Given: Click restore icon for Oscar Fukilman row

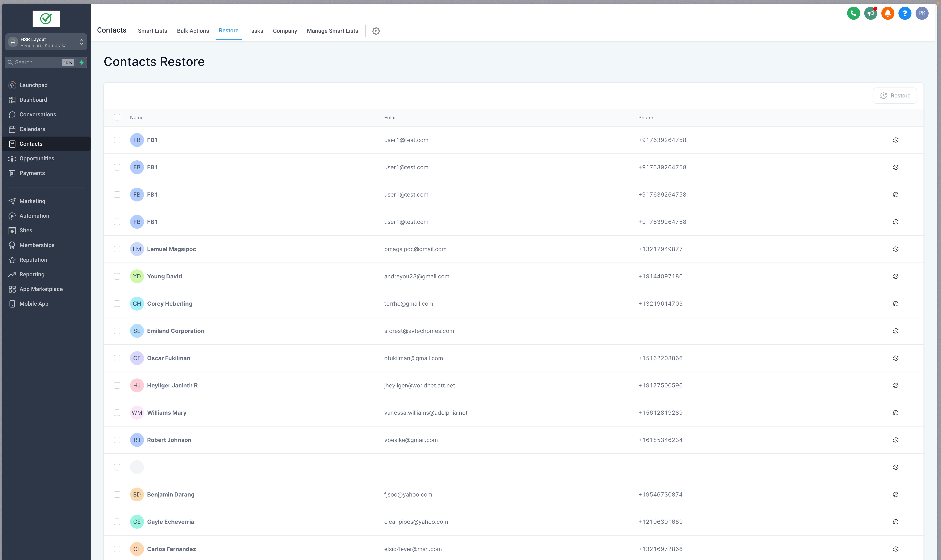Looking at the screenshot, I should 895,358.
